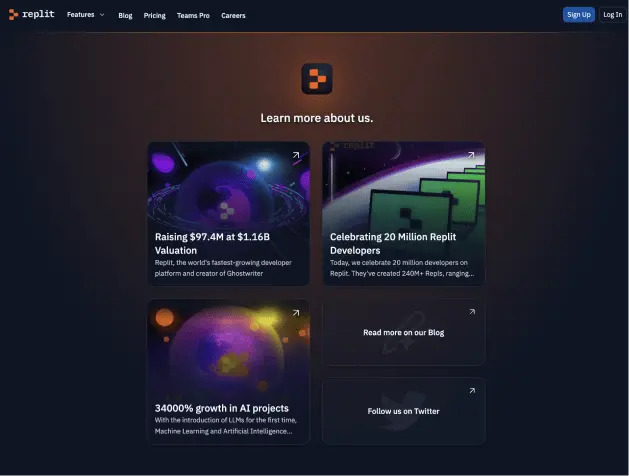Click the purple planet thumbnail image
Screen dimensions: 629x476
coord(229,185)
